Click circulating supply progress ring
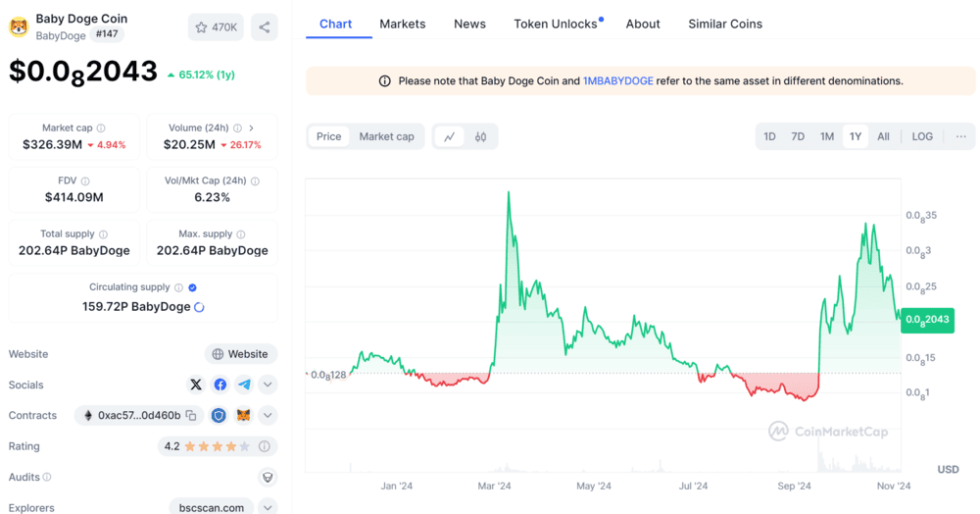 point(199,307)
